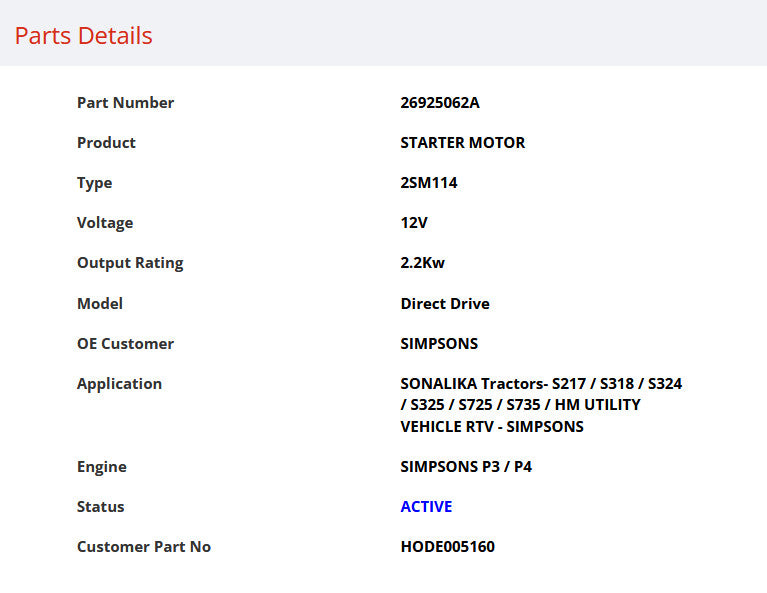Click the Voltage label
767x593 pixels.
(x=105, y=223)
